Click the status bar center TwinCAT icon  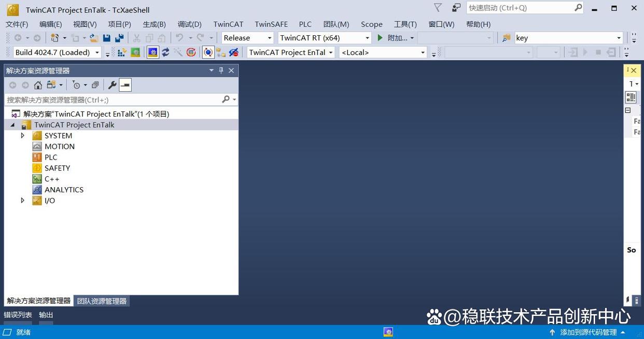pyautogui.click(x=388, y=332)
